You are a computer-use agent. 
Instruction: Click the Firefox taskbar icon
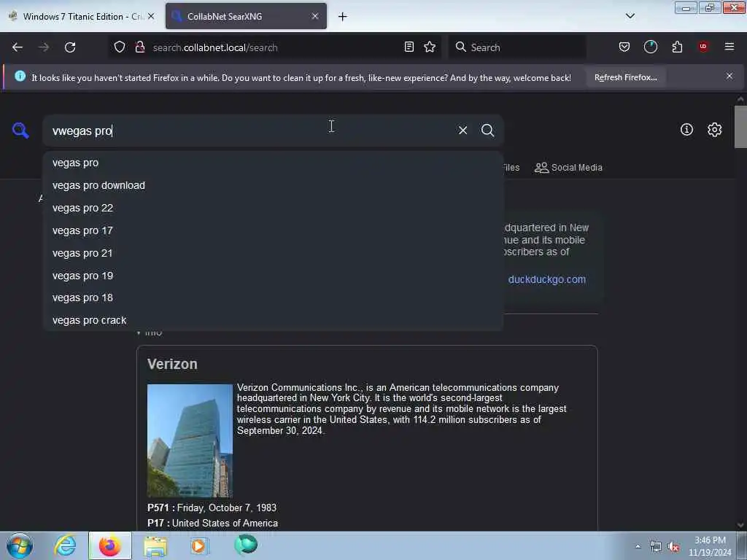click(109, 545)
